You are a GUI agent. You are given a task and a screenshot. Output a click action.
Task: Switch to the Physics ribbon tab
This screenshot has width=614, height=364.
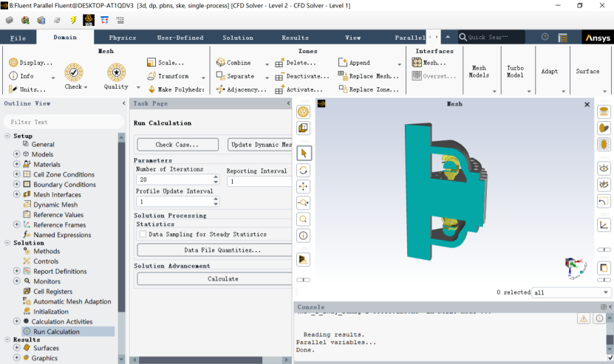pyautogui.click(x=123, y=38)
